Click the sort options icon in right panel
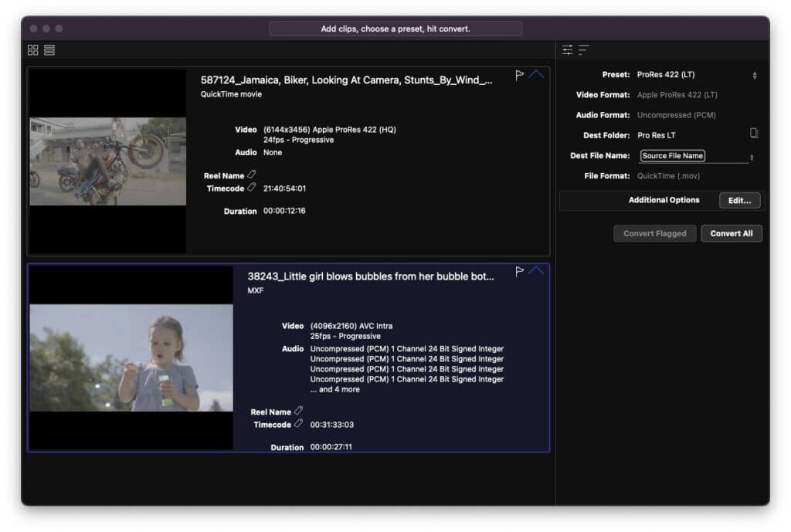This screenshot has width=791, height=532. pyautogui.click(x=585, y=49)
